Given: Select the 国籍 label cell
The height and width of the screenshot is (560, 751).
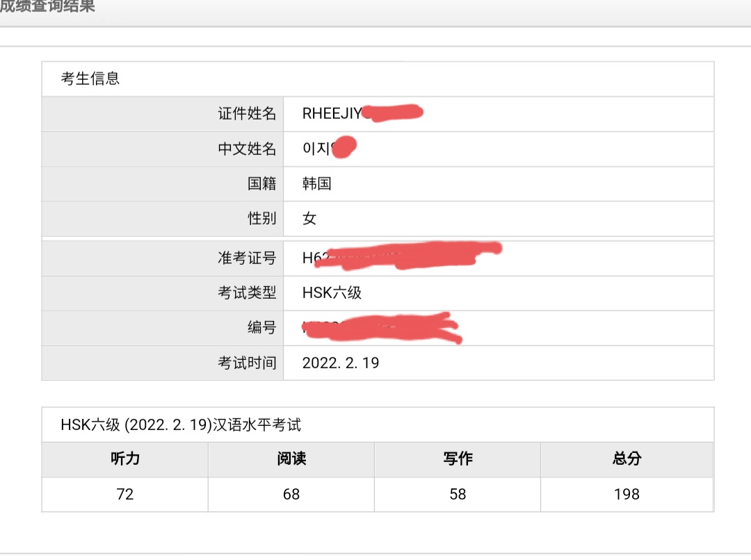Looking at the screenshot, I should 162,184.
